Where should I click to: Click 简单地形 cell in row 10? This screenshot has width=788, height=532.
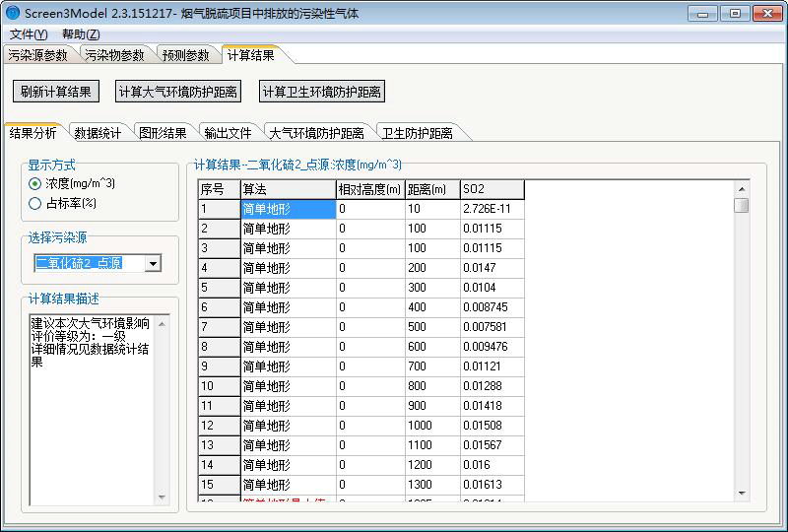(289, 386)
